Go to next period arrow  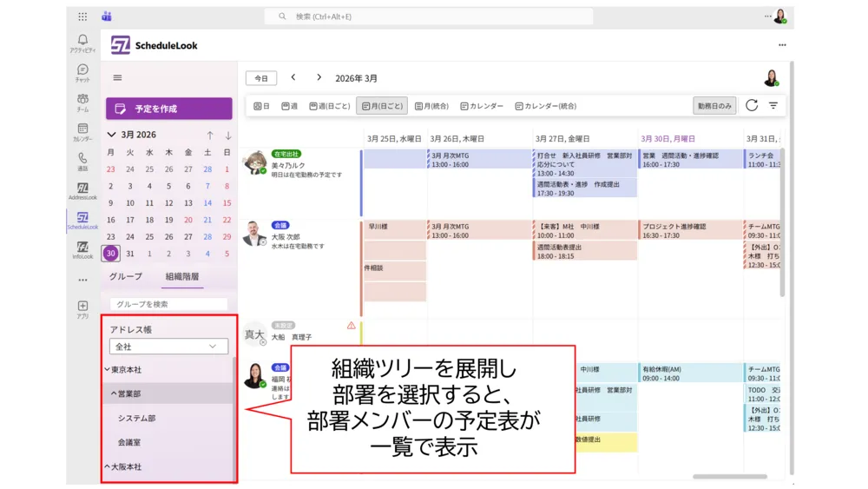[x=319, y=77]
